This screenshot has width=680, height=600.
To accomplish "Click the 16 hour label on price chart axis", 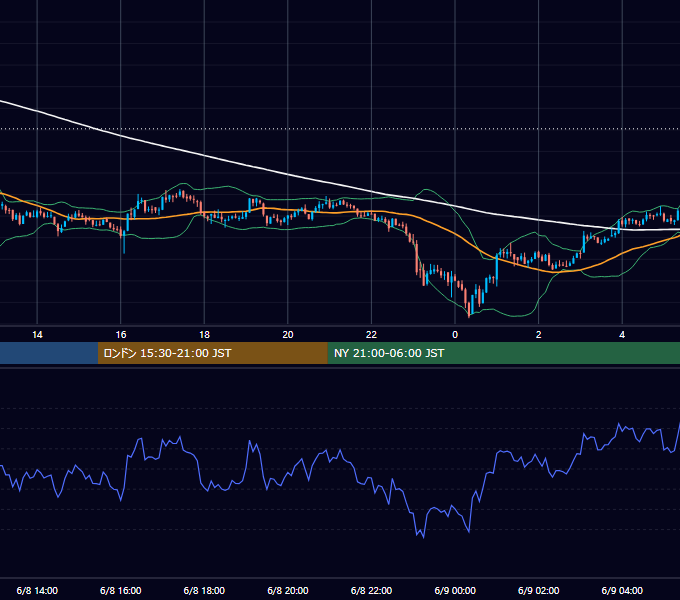I will click(121, 335).
